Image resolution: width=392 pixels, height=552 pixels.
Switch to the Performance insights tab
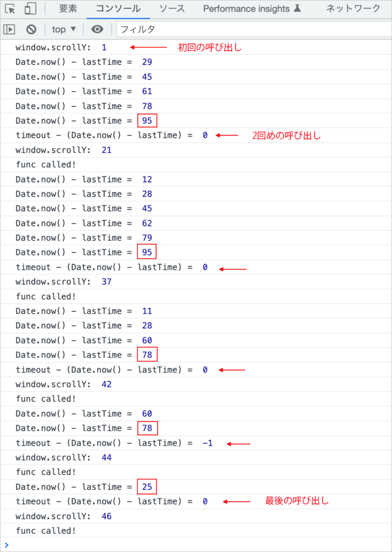tap(253, 9)
